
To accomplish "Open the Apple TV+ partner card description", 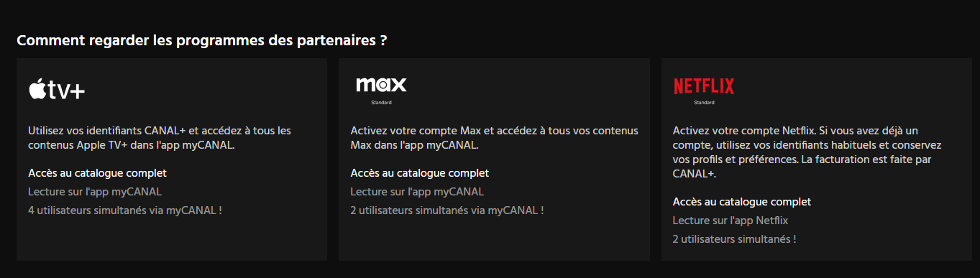I will pyautogui.click(x=160, y=137).
